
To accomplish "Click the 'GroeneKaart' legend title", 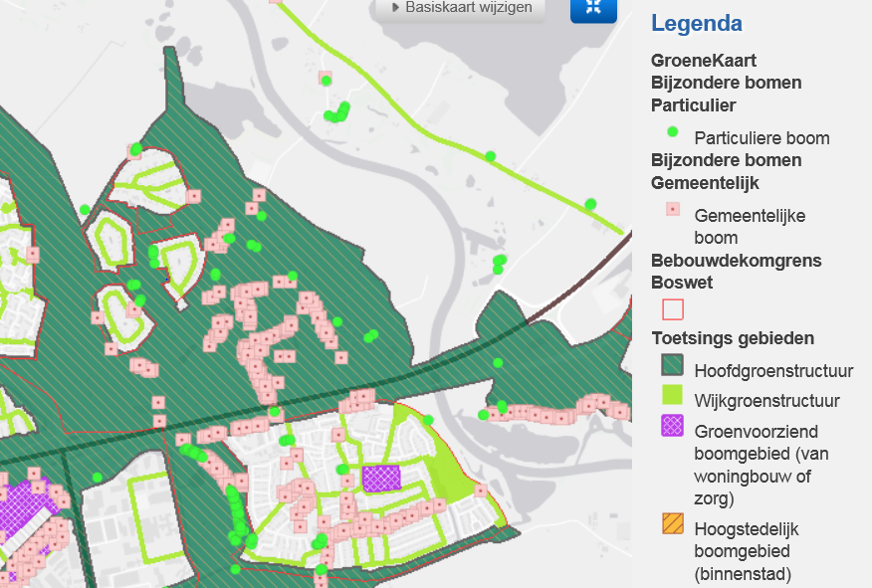I will [x=704, y=60].
